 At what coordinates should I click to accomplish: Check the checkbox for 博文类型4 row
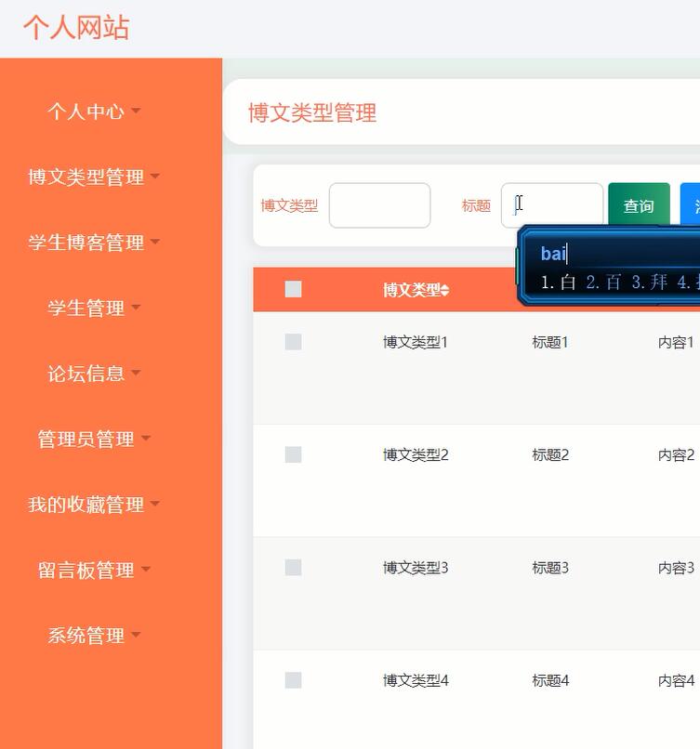click(293, 679)
